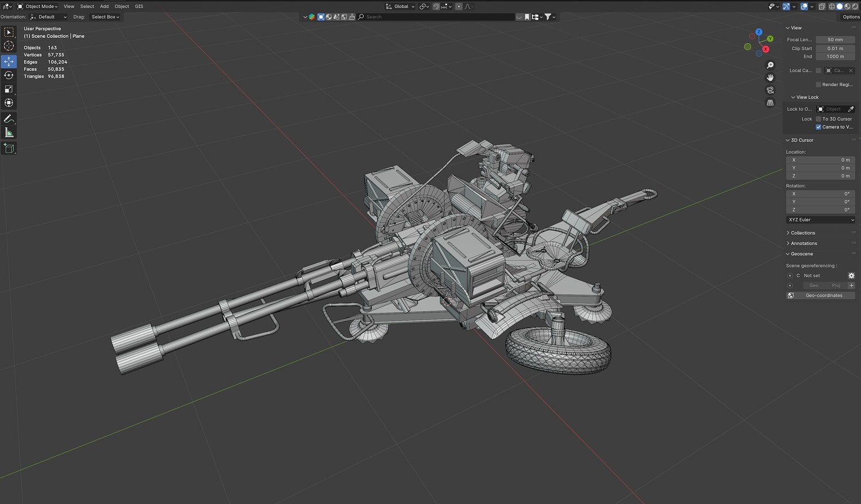861x504 pixels.
Task: Click the bookmark icon beside search bar
Action: pos(527,17)
